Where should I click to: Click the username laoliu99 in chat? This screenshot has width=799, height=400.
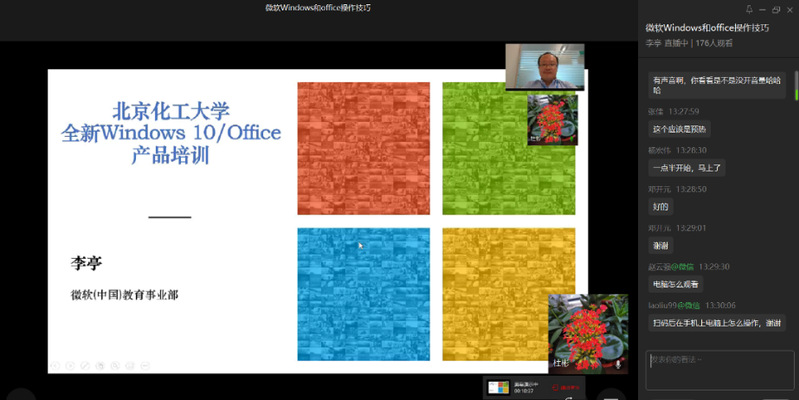pyautogui.click(x=662, y=305)
